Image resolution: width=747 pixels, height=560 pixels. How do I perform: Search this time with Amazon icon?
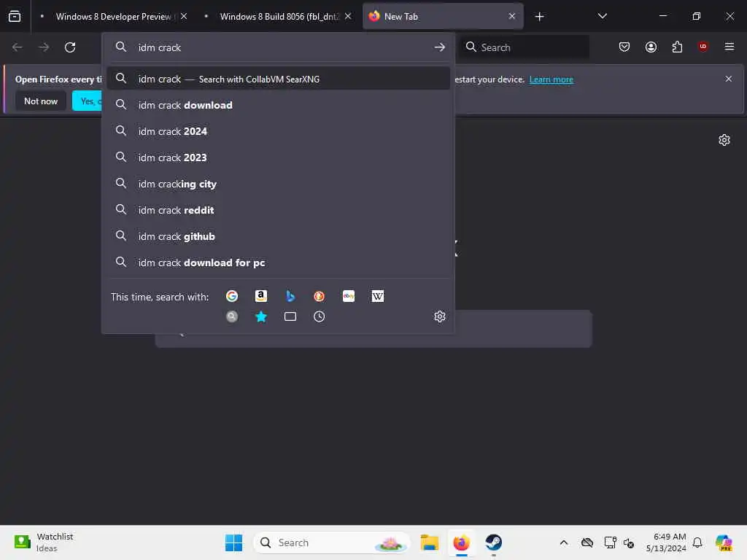point(261,296)
